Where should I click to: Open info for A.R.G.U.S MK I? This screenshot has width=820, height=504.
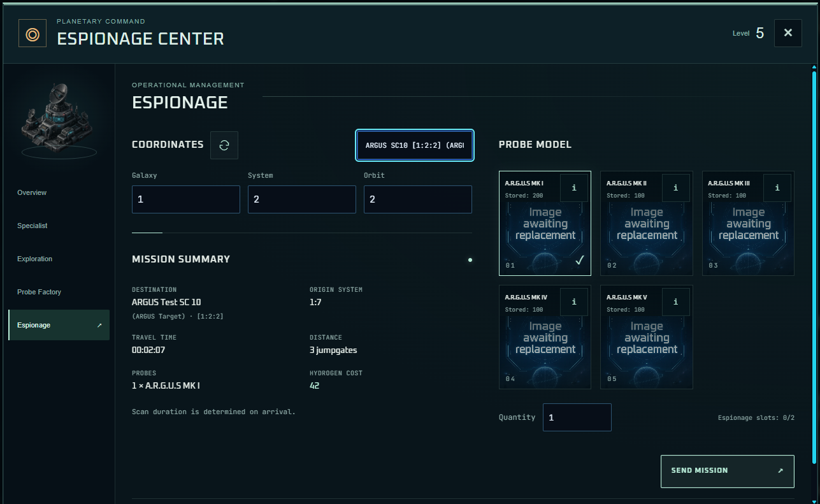point(574,188)
